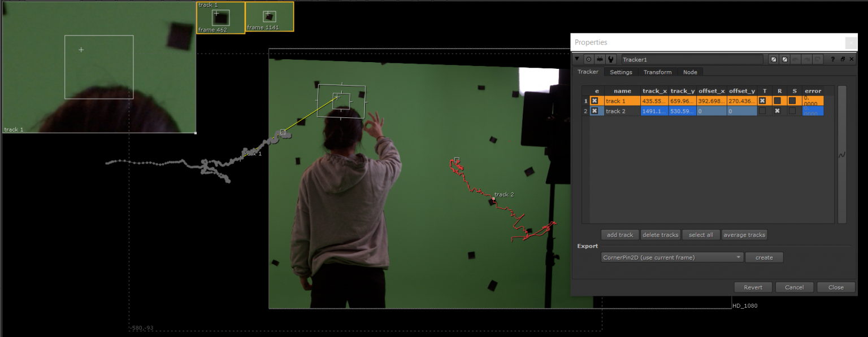Screen dimensions: 868x337
Task: Click the node focus circle icon in the header
Action: (x=588, y=59)
